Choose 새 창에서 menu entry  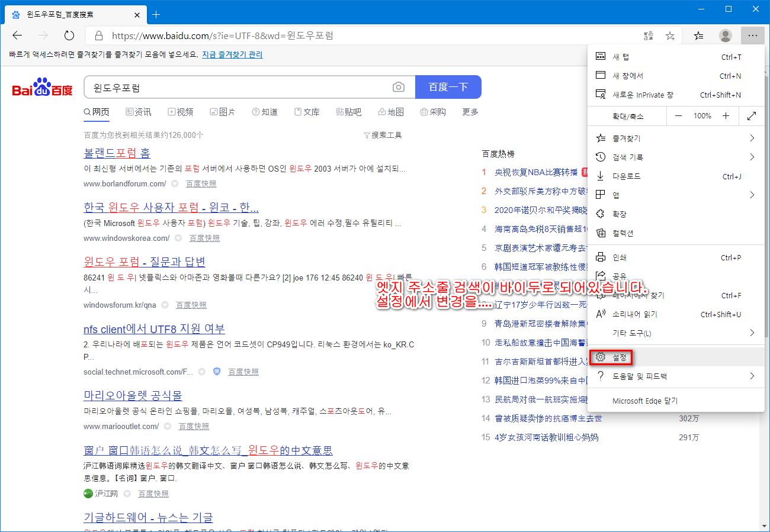[x=676, y=76]
